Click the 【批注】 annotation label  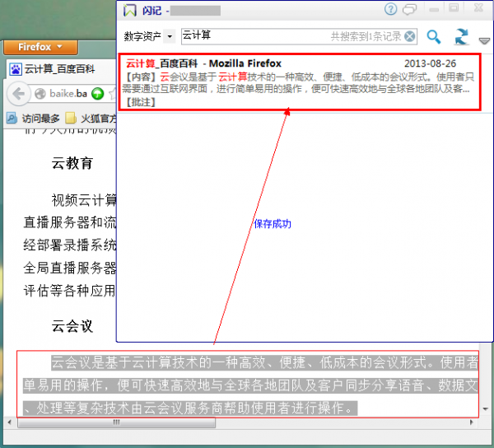pos(141,102)
